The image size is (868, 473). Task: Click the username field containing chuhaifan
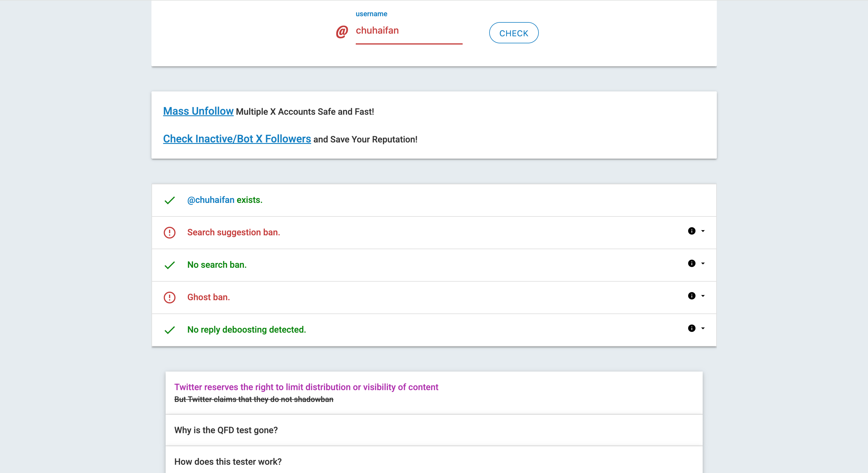point(408,31)
